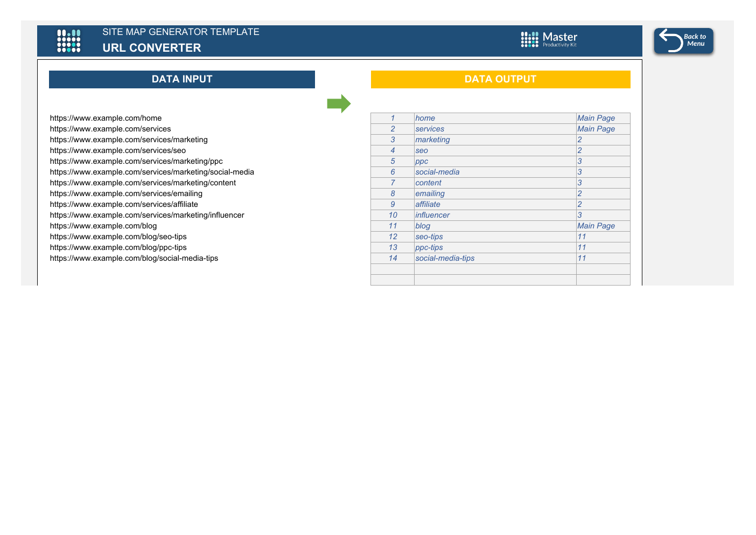Click output cell 'content'
This screenshot has height=535, width=756.
[x=495, y=183]
